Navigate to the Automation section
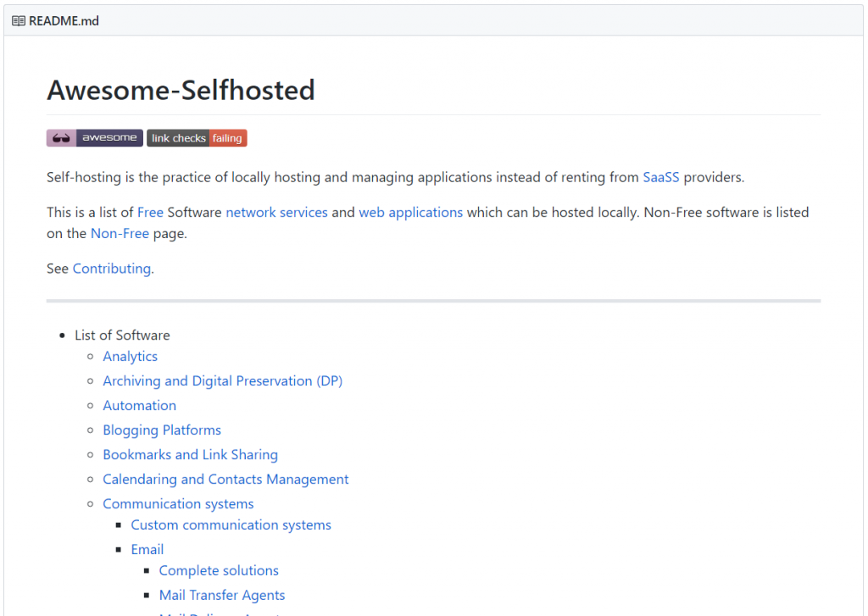This screenshot has height=616, width=868. point(139,405)
